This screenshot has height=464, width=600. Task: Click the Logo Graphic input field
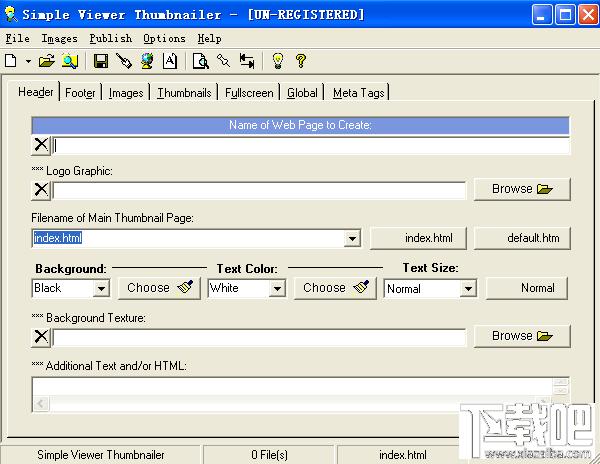259,190
